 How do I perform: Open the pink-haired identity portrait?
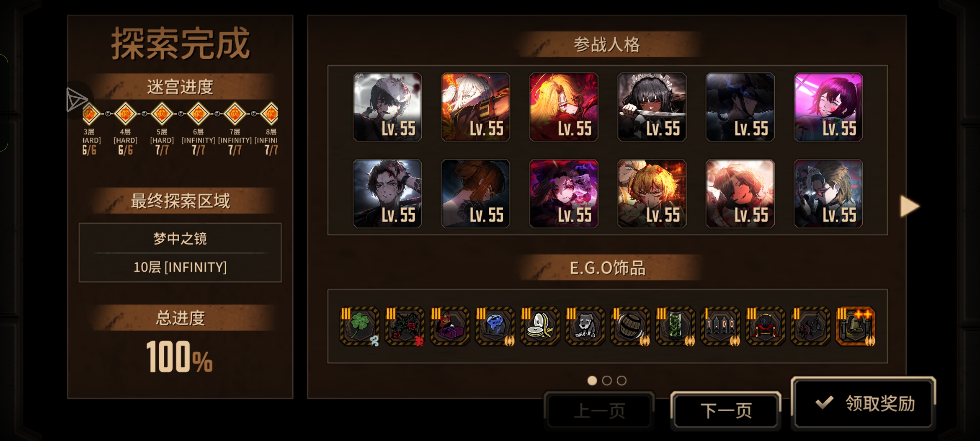(x=829, y=107)
